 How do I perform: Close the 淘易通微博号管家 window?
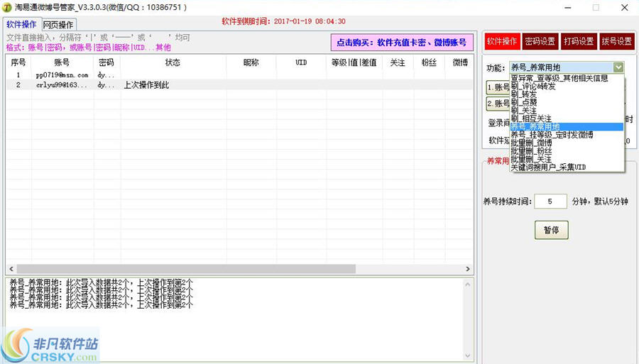[624, 7]
